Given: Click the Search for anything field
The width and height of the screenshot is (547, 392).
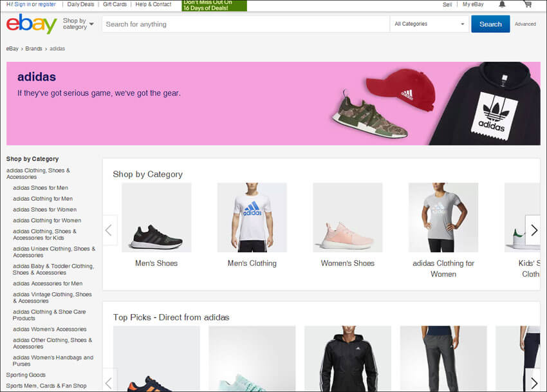Looking at the screenshot, I should coord(246,24).
